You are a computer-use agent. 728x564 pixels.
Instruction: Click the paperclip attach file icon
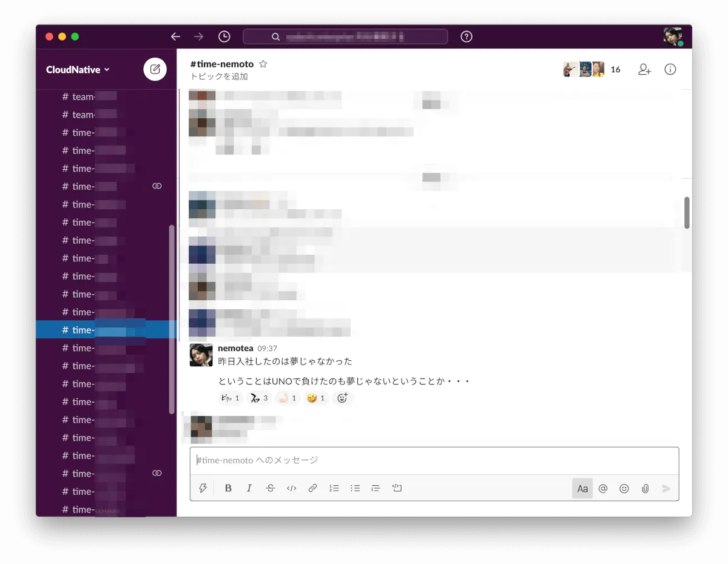(x=645, y=488)
